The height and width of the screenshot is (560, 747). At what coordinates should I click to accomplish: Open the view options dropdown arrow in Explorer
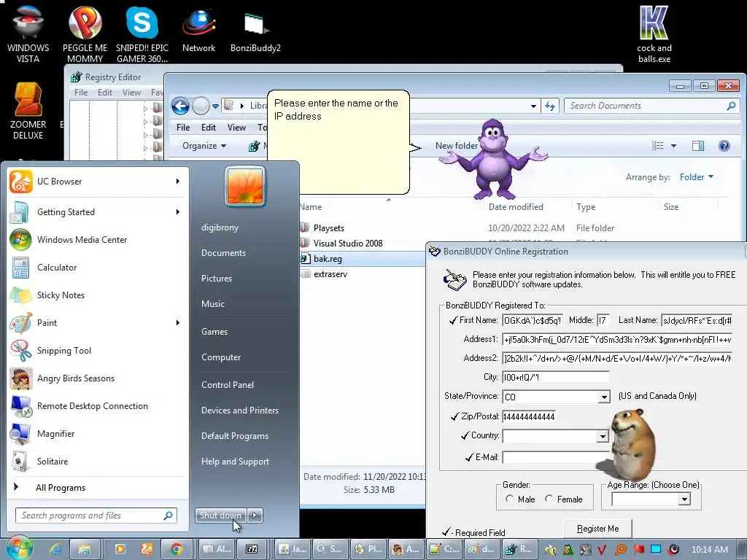(x=673, y=146)
